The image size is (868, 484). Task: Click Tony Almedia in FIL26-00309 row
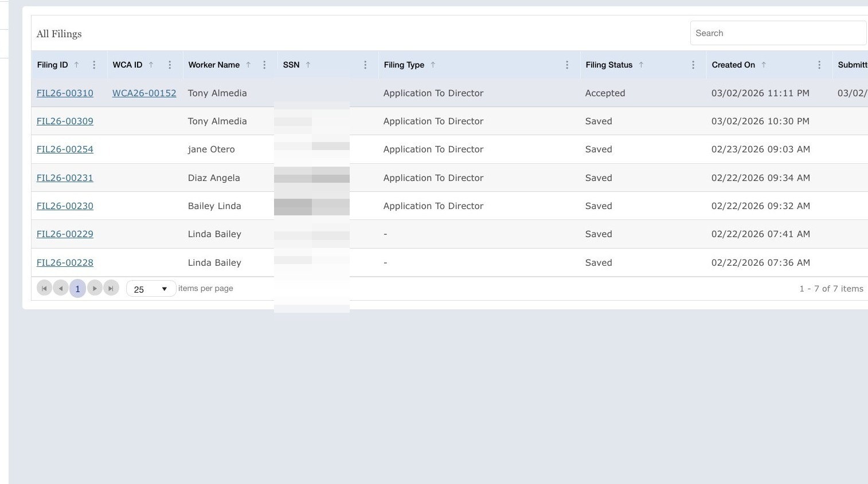(x=217, y=121)
